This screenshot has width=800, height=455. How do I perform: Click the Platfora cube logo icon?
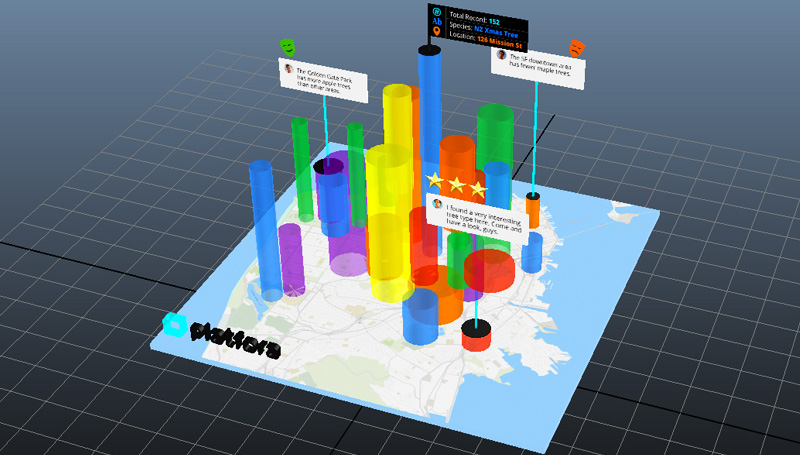coord(175,326)
